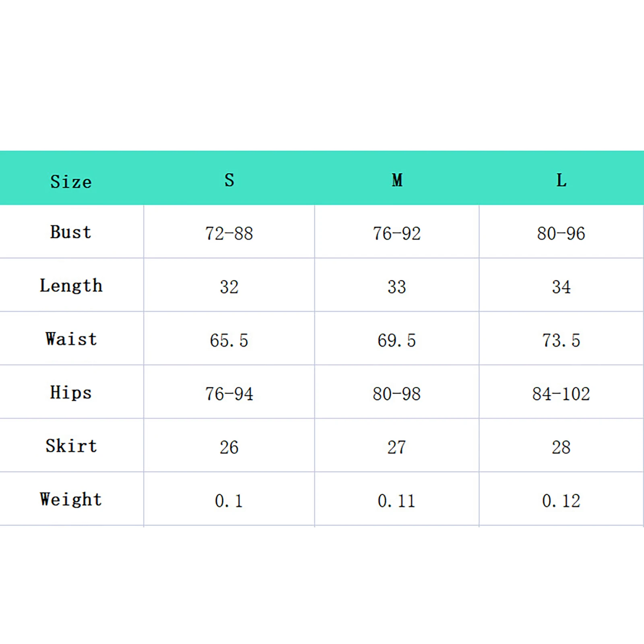Select the skirt value 27
Screen dimensions: 644x644
coord(397,447)
